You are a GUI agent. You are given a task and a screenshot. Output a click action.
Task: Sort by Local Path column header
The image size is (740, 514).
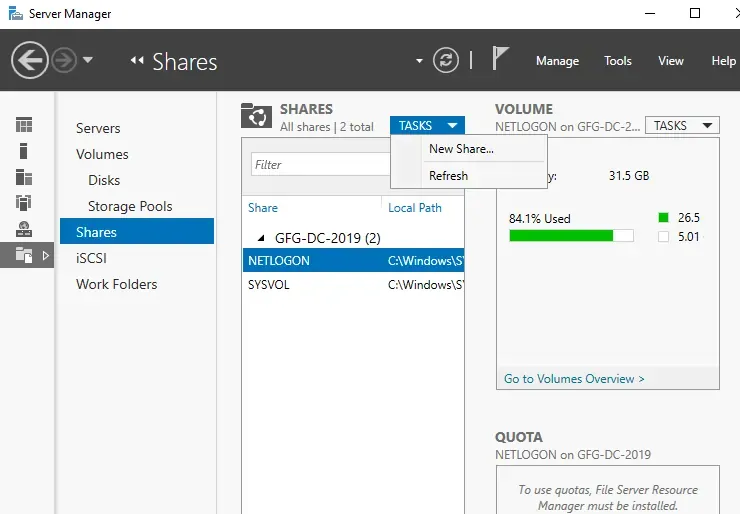(415, 208)
